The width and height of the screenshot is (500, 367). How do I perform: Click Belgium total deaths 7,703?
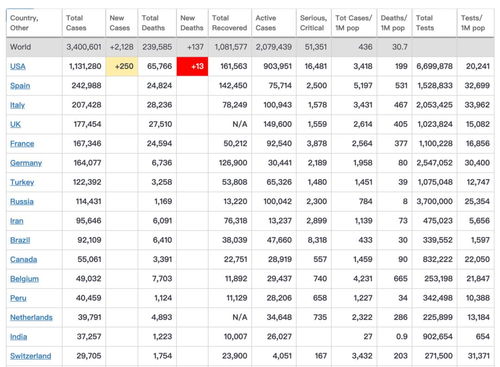click(162, 279)
